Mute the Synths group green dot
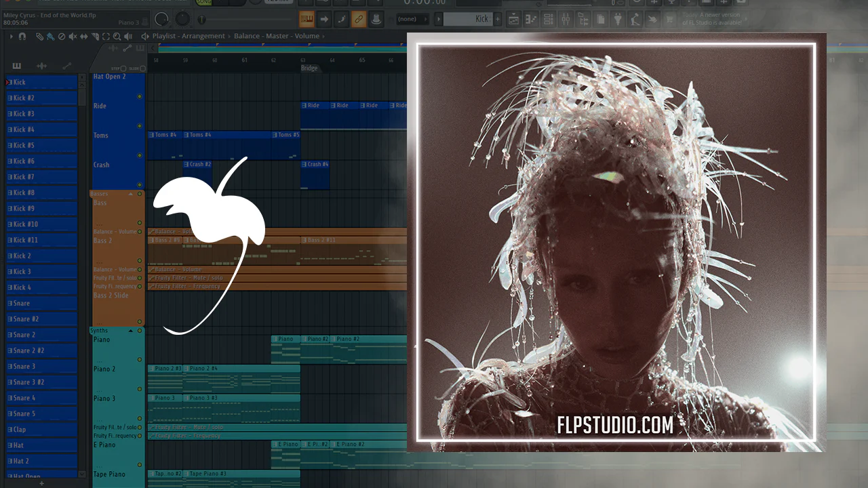The image size is (868, 488). [x=140, y=331]
